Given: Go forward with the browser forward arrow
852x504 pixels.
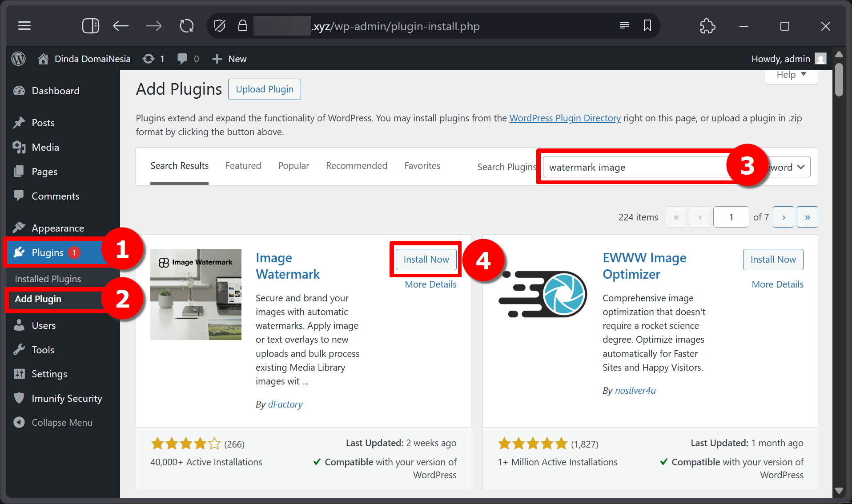Looking at the screenshot, I should [x=154, y=26].
